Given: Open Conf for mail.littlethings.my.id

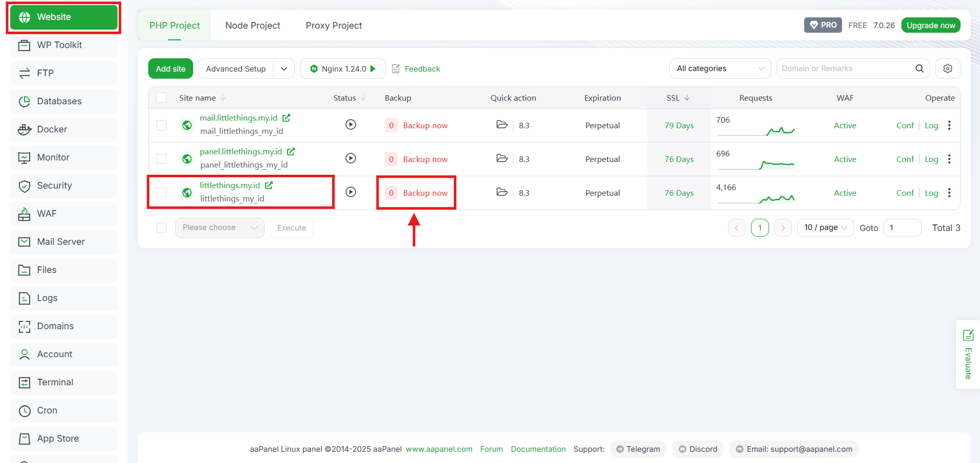Looking at the screenshot, I should pos(905,126).
